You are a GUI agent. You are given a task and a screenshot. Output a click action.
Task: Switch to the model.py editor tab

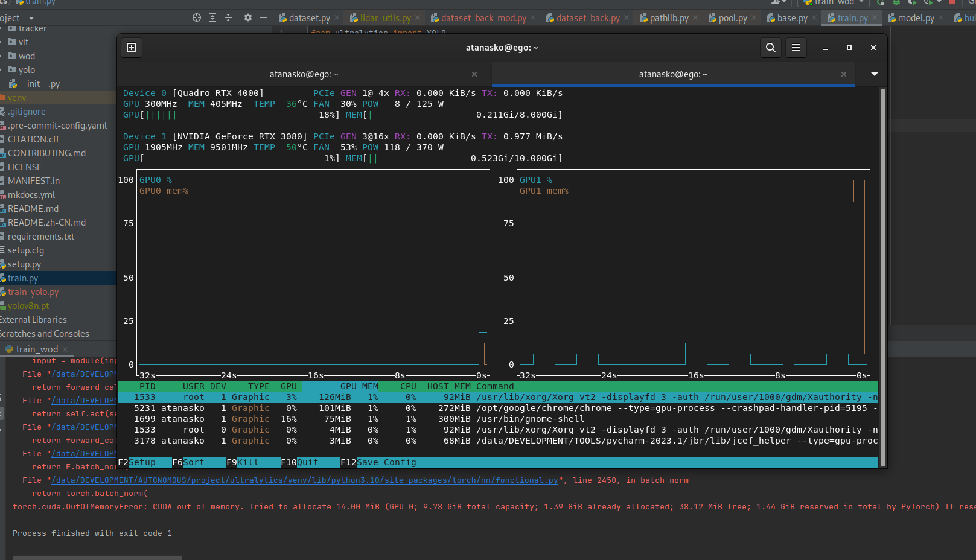pyautogui.click(x=915, y=18)
